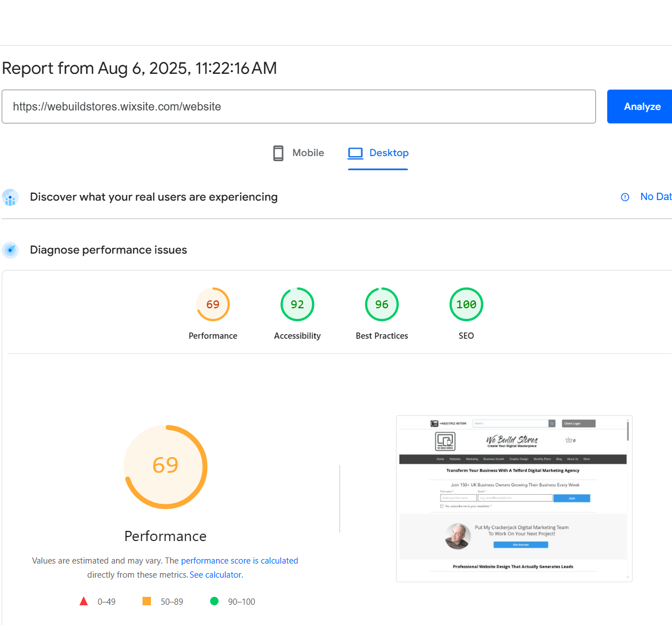
Task: Select the Desktop tab label
Action: 389,153
